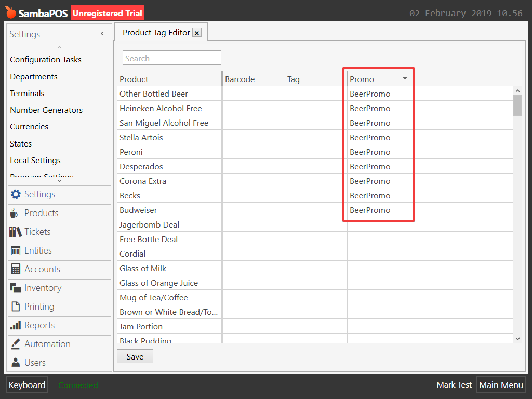
Task: Click the Products coffee cup icon
Action: click(x=15, y=213)
